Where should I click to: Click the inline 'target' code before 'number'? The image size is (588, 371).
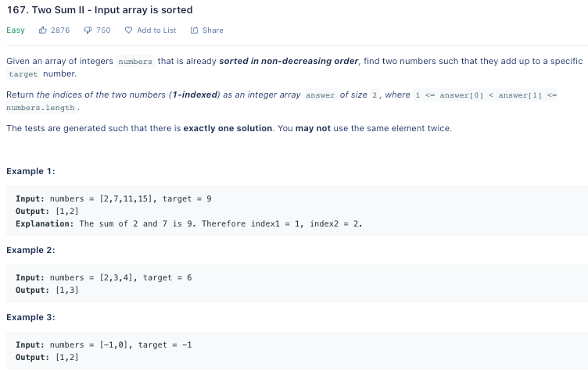click(23, 74)
